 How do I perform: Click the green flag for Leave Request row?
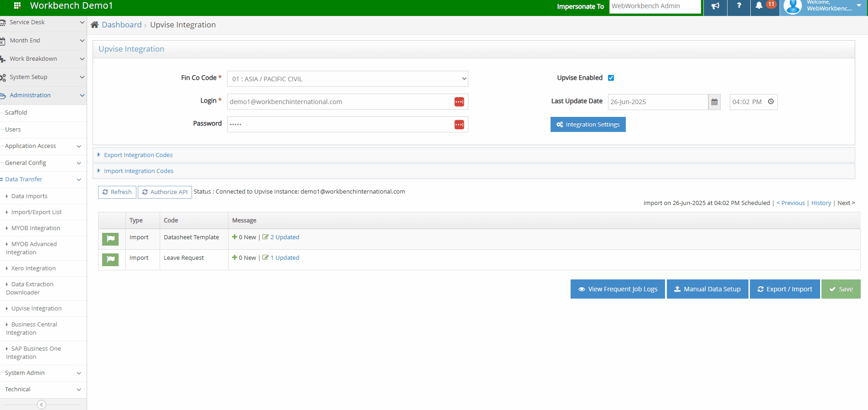pos(110,259)
